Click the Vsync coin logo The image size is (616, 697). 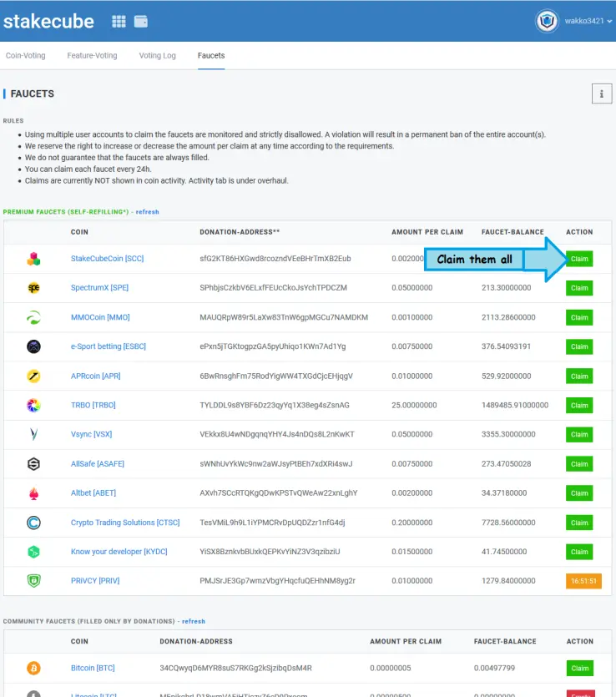pos(33,434)
